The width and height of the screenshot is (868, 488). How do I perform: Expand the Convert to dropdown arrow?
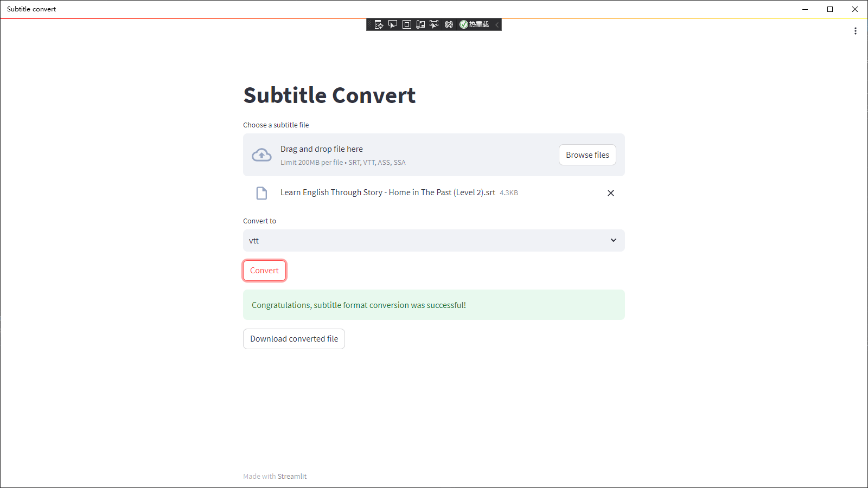614,240
